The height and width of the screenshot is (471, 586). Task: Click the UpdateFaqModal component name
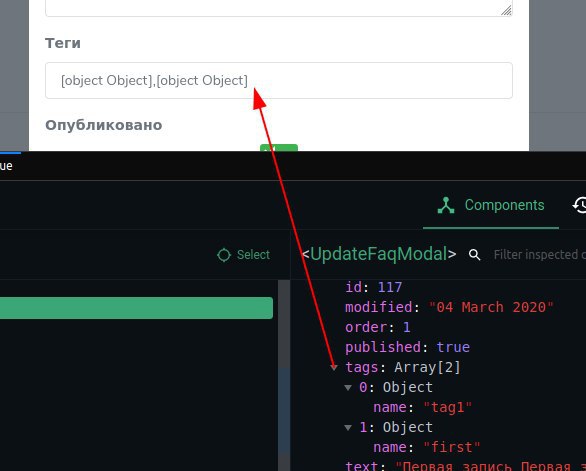pos(379,254)
